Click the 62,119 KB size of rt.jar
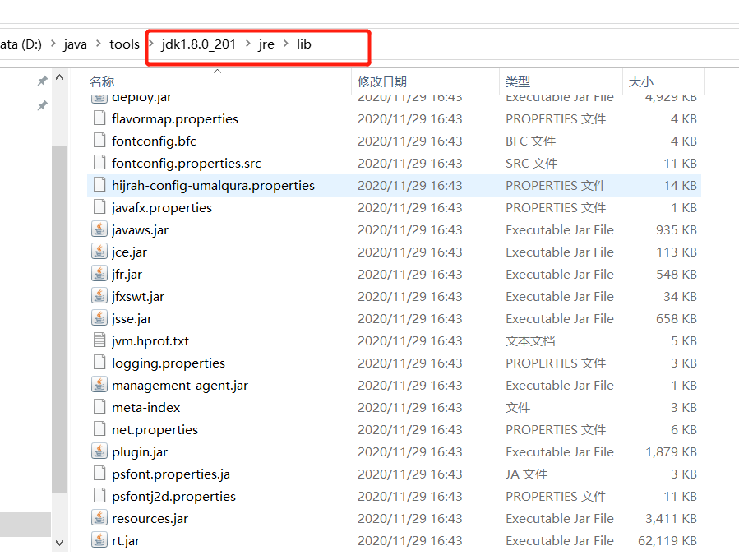Image resolution: width=739 pixels, height=560 pixels. (667, 540)
